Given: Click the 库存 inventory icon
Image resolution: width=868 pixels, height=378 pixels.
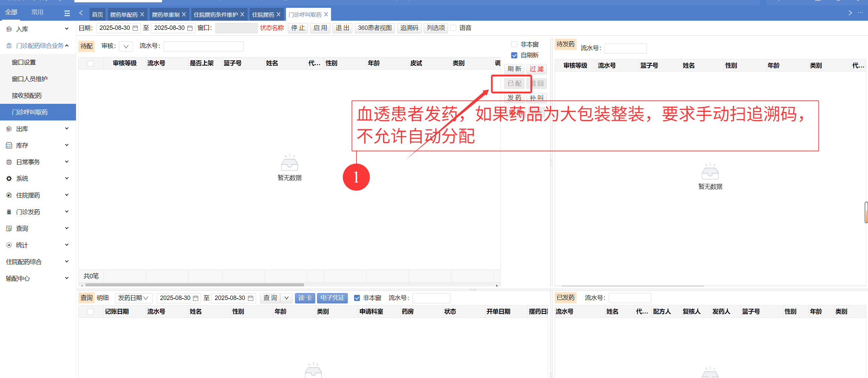Looking at the screenshot, I should point(9,146).
